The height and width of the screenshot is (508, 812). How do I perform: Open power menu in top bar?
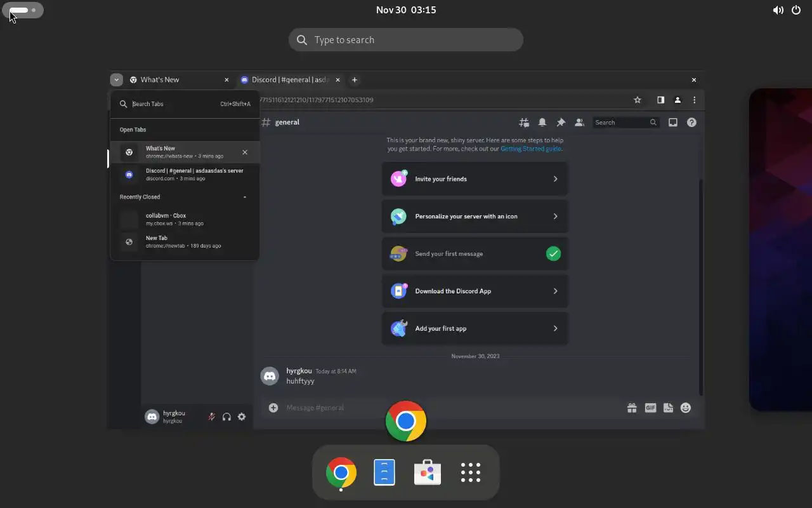(x=796, y=10)
